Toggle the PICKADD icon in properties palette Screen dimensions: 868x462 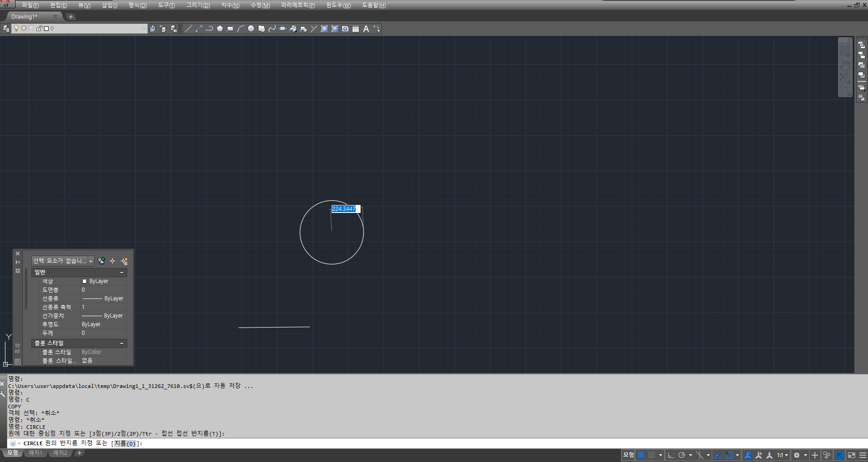tap(101, 261)
